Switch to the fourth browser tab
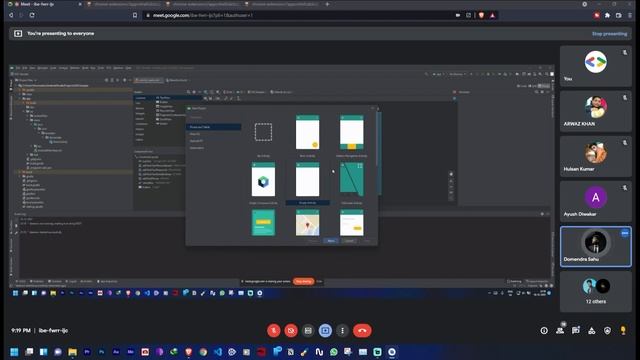The image size is (640, 360). (x=282, y=4)
